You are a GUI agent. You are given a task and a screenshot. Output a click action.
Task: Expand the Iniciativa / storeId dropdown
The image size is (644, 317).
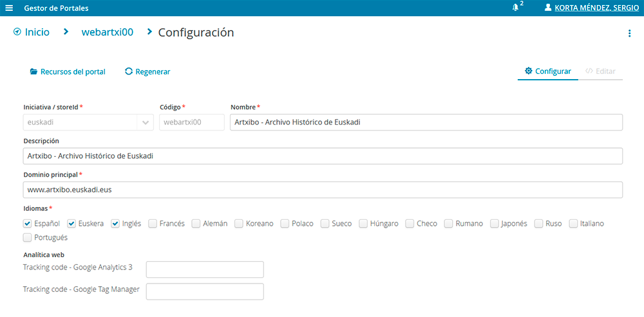coord(144,122)
